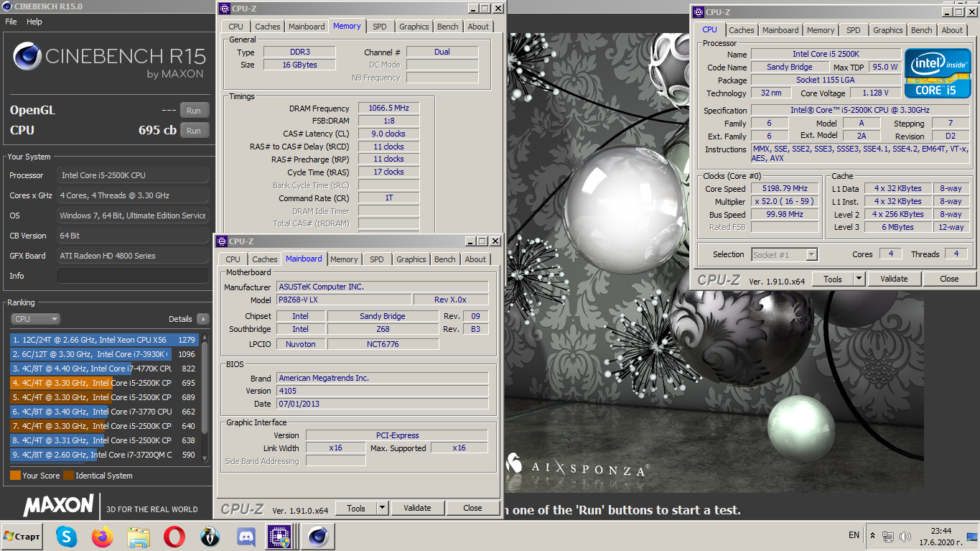Open Bench tab in Mainboard window

point(445,259)
